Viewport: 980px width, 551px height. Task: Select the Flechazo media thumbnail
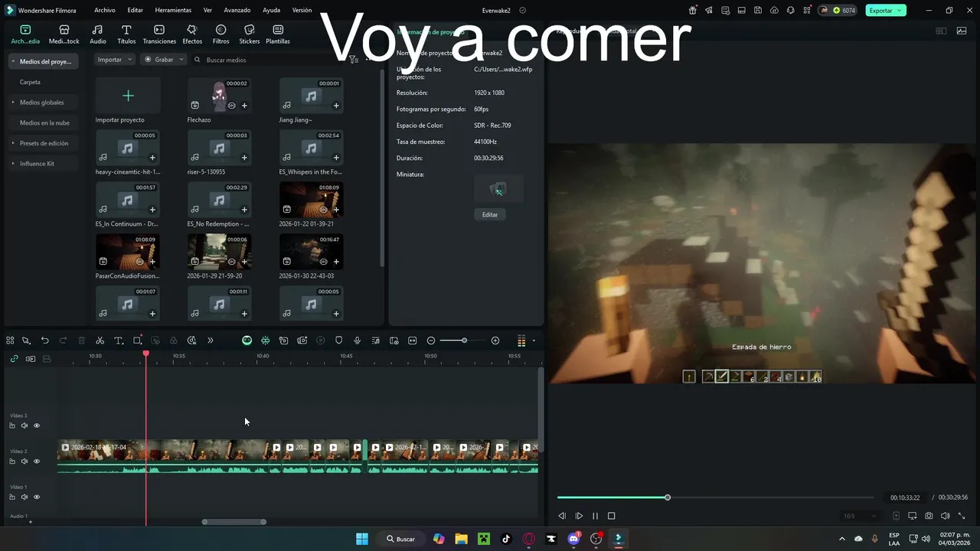tap(219, 96)
